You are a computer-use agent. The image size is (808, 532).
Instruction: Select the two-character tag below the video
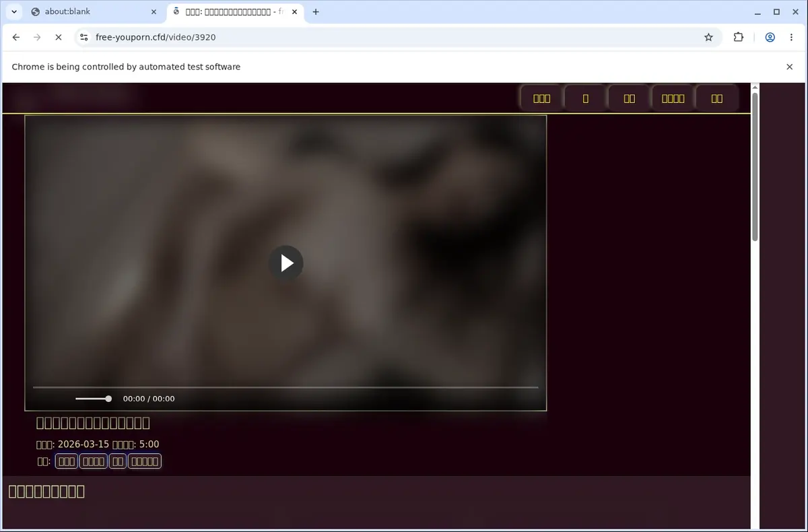[118, 461]
